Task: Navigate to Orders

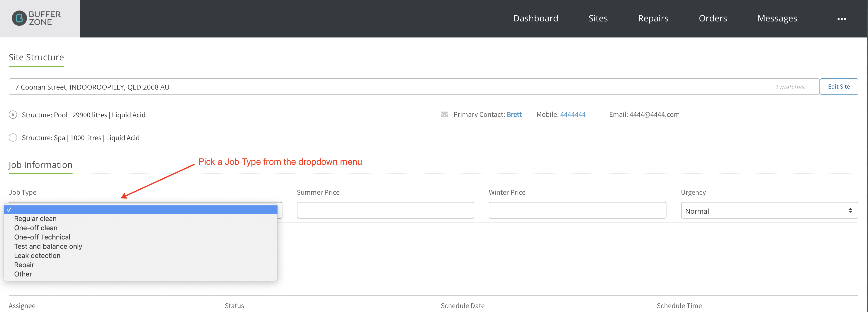Action: click(713, 18)
